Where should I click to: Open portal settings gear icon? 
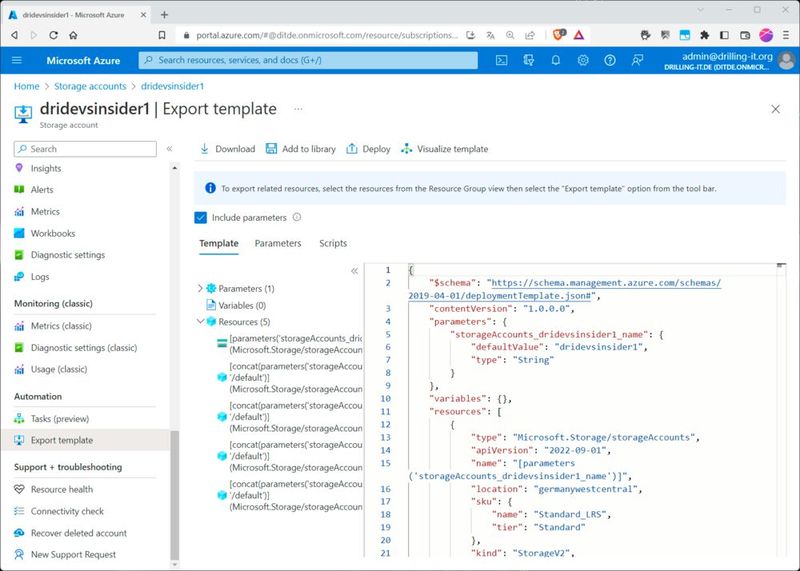tap(583, 60)
